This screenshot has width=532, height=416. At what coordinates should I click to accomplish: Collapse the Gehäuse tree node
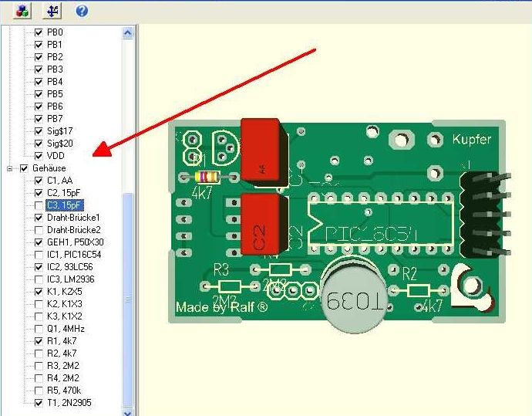click(10, 168)
